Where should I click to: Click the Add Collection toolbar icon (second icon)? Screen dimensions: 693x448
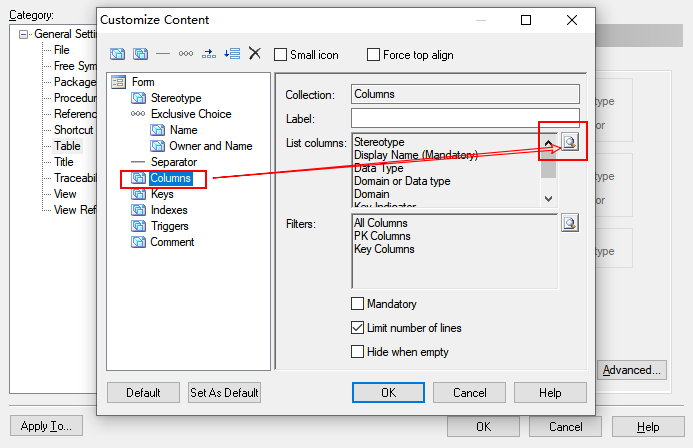pos(141,54)
